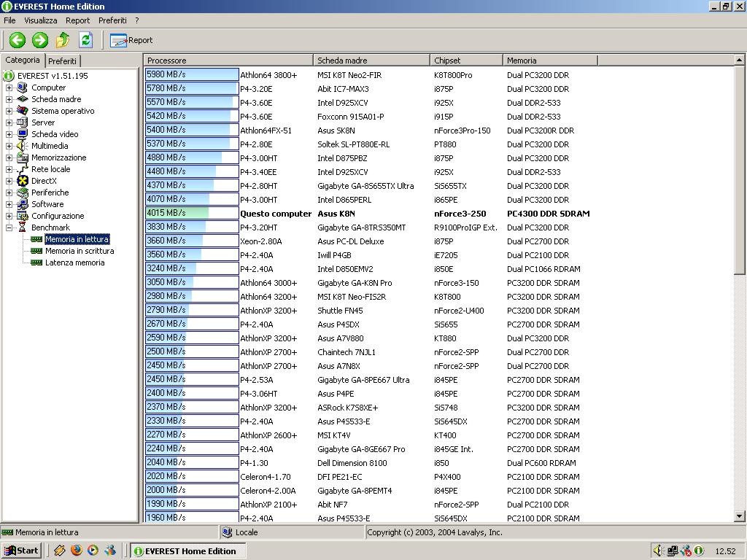Sort by the Processore column header
747x560 pixels.
coord(228,61)
